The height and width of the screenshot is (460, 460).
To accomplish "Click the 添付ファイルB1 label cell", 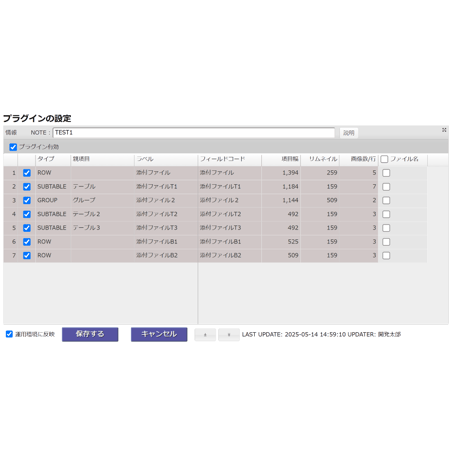I will pyautogui.click(x=166, y=242).
